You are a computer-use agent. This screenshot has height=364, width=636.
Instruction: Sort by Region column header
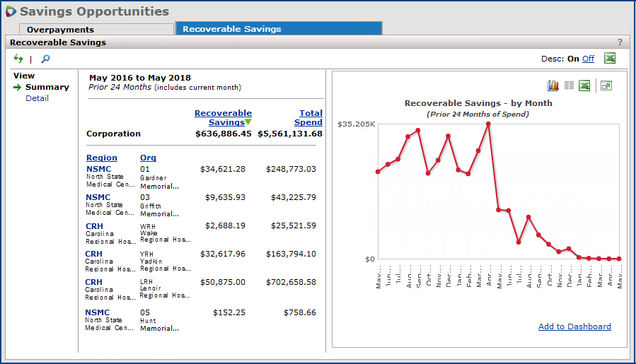pyautogui.click(x=102, y=158)
